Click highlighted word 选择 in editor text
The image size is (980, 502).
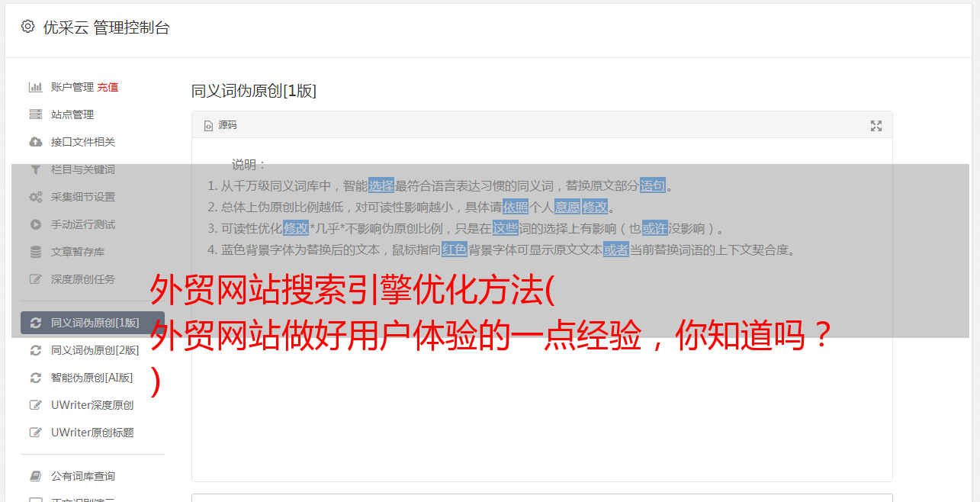[x=381, y=185]
